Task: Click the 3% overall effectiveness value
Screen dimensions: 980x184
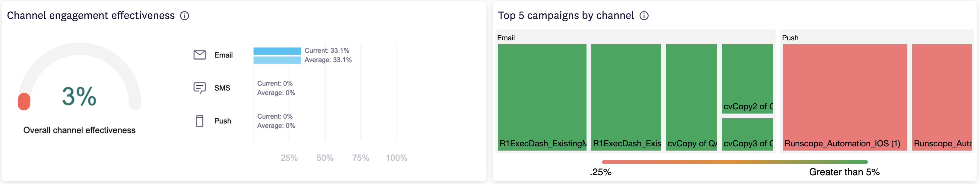Action: (79, 96)
